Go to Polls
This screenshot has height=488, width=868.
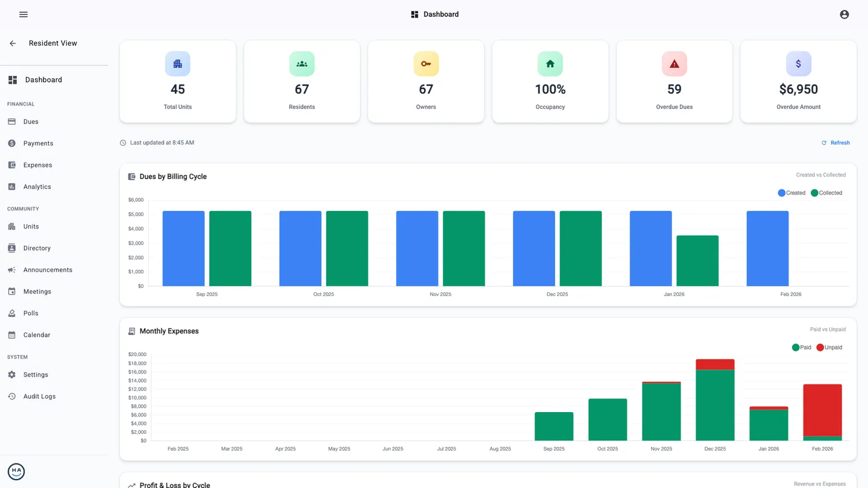(54, 313)
